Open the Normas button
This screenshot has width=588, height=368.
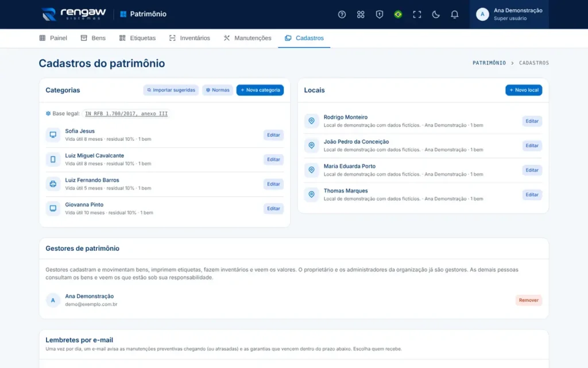(x=218, y=90)
